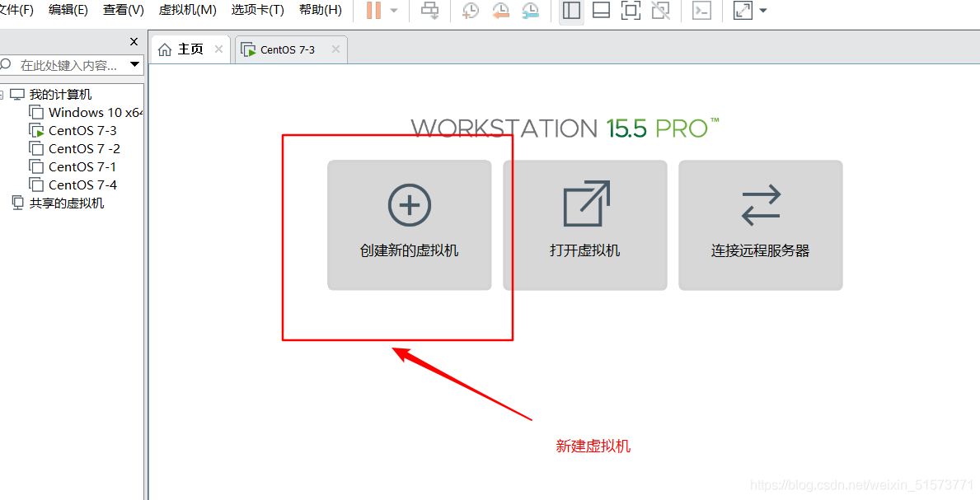Click the 我的计算机 monitor icon

(x=17, y=95)
